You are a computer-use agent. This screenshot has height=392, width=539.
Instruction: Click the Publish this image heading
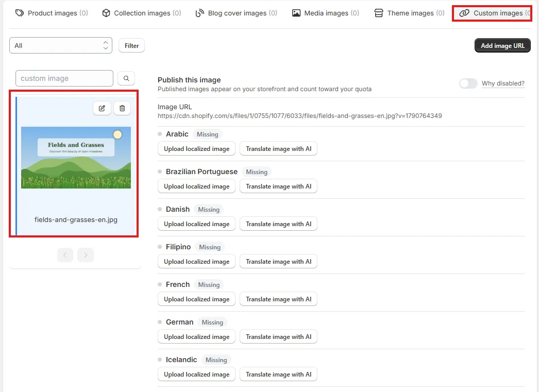pos(190,80)
